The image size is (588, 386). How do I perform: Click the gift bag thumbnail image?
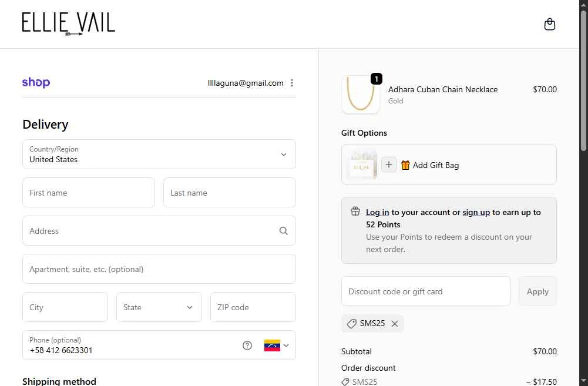pyautogui.click(x=361, y=165)
